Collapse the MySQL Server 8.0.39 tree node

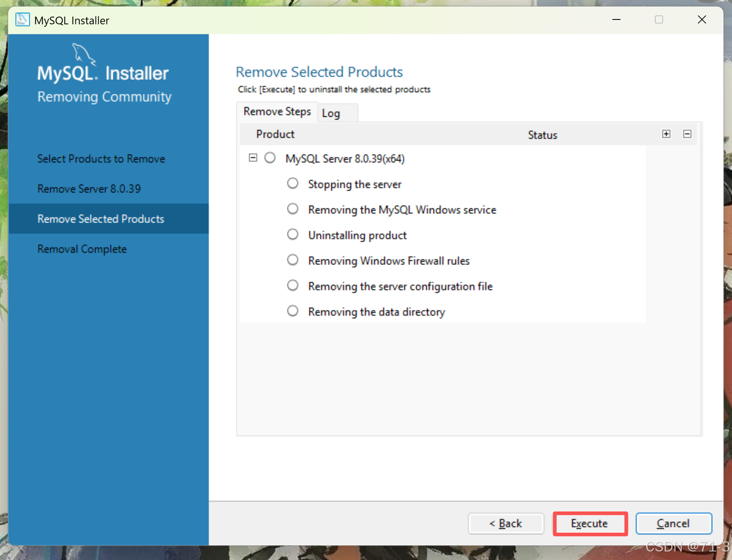point(253,158)
